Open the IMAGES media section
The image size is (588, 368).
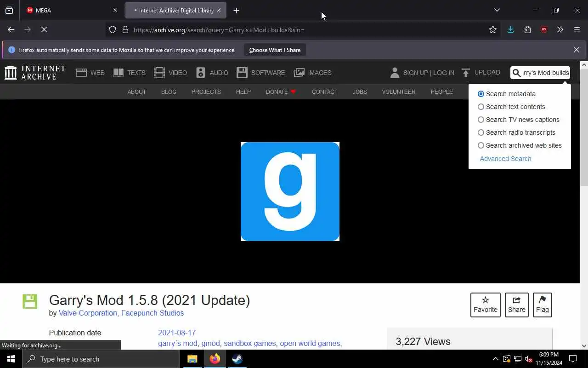pos(312,73)
